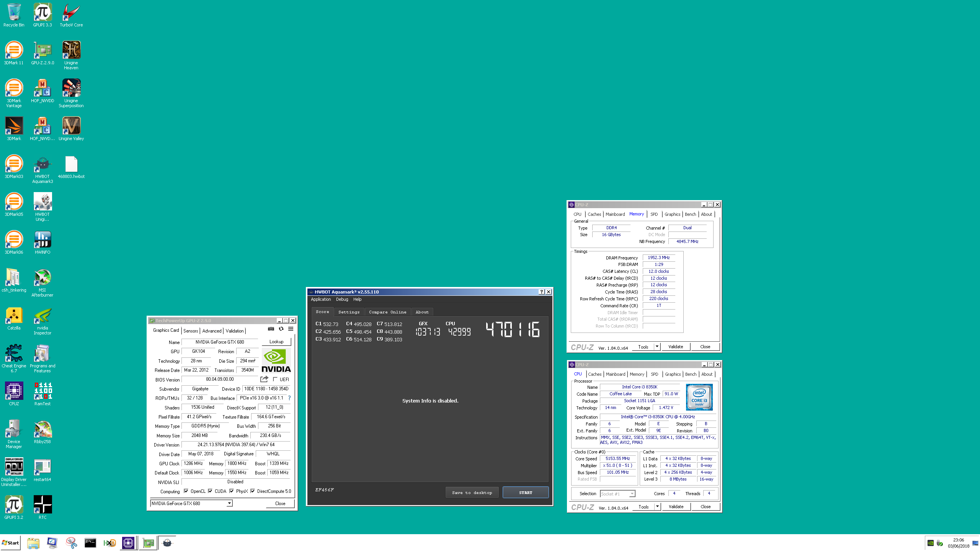Select the 3DMark Vantage desktop icon
This screenshot has width=980, height=551.
point(14,93)
